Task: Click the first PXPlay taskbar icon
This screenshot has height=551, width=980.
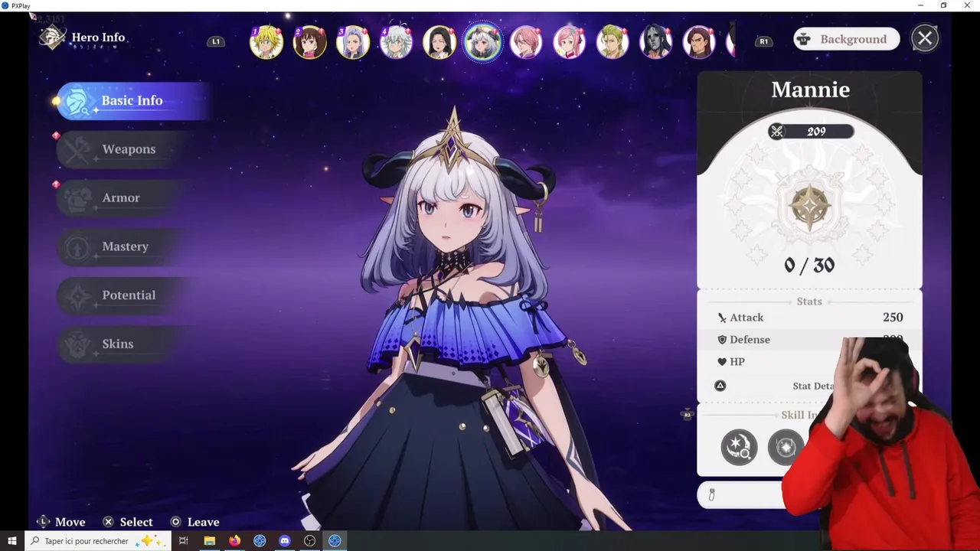Action: 260,541
